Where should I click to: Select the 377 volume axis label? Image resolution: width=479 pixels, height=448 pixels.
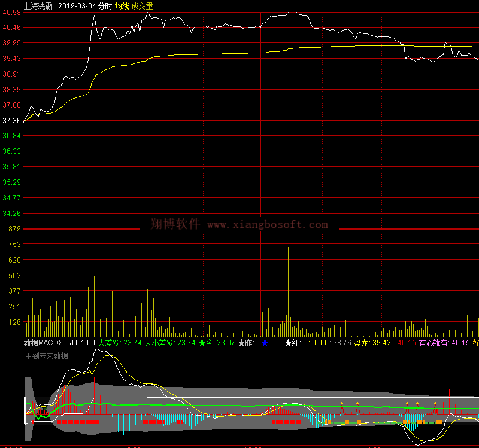[x=14, y=291]
